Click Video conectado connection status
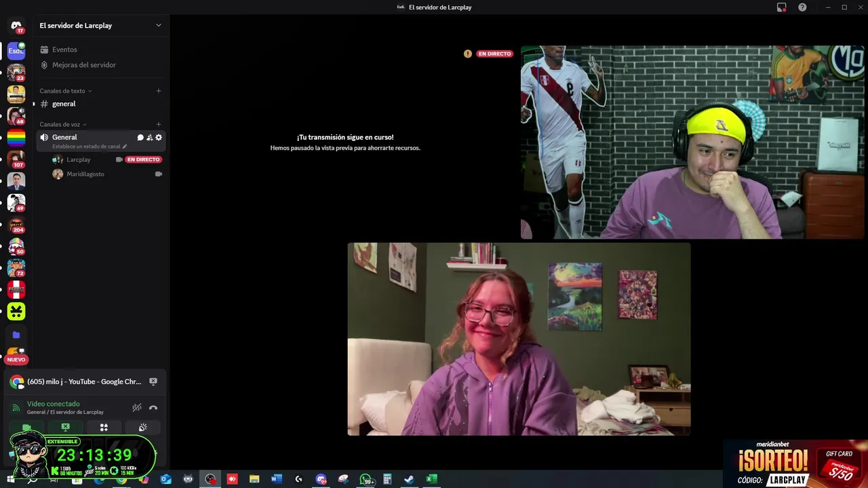This screenshot has width=868, height=488. [53, 404]
